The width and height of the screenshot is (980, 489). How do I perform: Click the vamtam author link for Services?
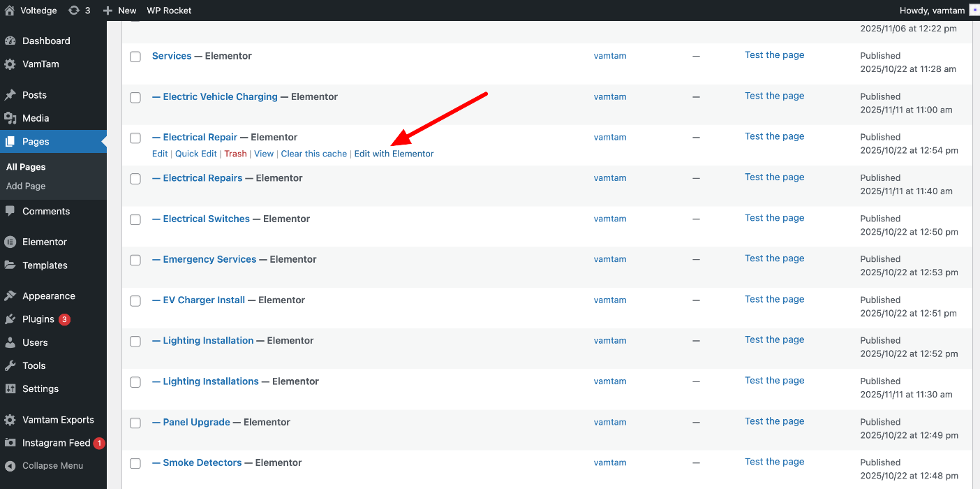610,56
